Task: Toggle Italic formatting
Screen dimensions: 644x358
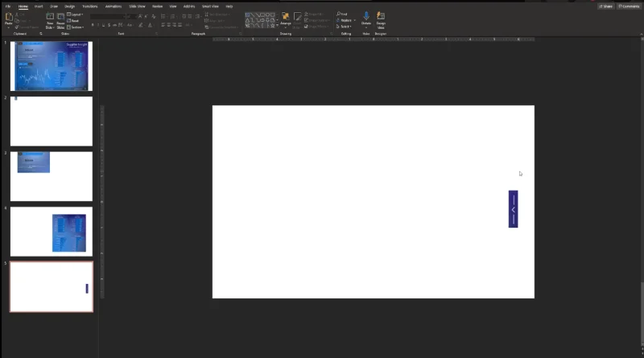Action: point(97,25)
